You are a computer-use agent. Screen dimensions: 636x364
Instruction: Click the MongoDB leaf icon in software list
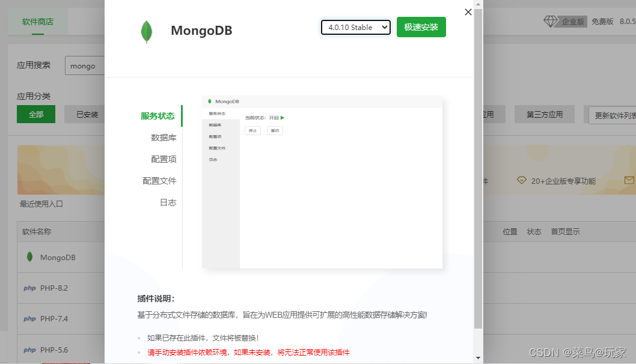(x=29, y=257)
